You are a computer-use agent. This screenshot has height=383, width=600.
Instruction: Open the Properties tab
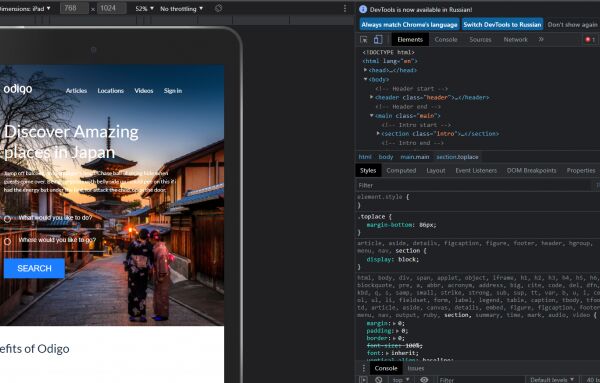581,170
